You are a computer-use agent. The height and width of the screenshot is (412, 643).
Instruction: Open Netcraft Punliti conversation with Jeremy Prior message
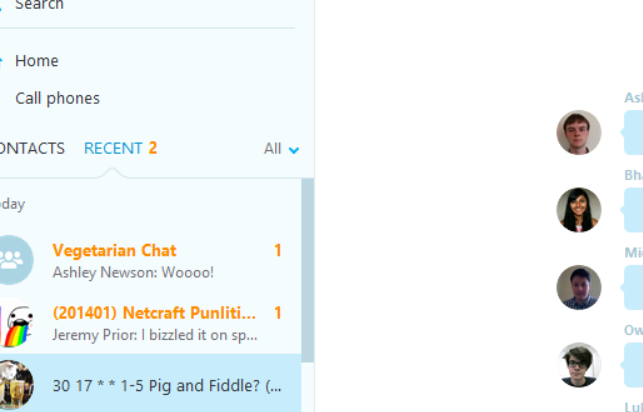(150, 323)
